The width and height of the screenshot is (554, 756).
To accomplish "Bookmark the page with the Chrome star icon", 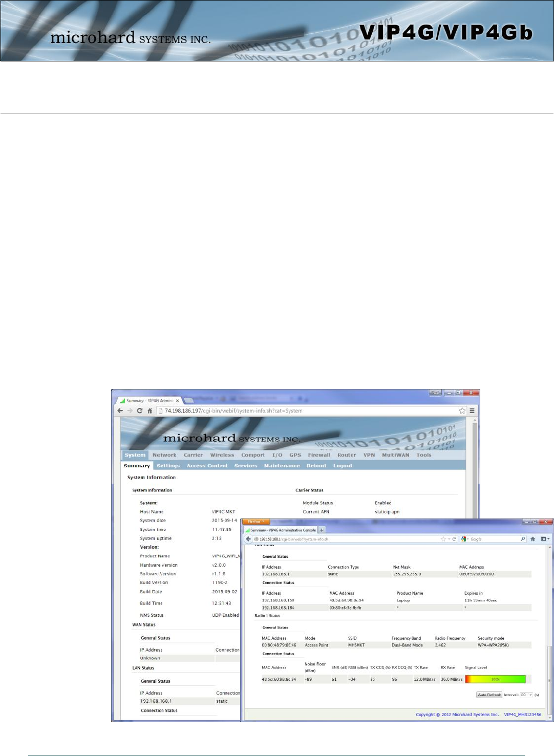I will 462,411.
